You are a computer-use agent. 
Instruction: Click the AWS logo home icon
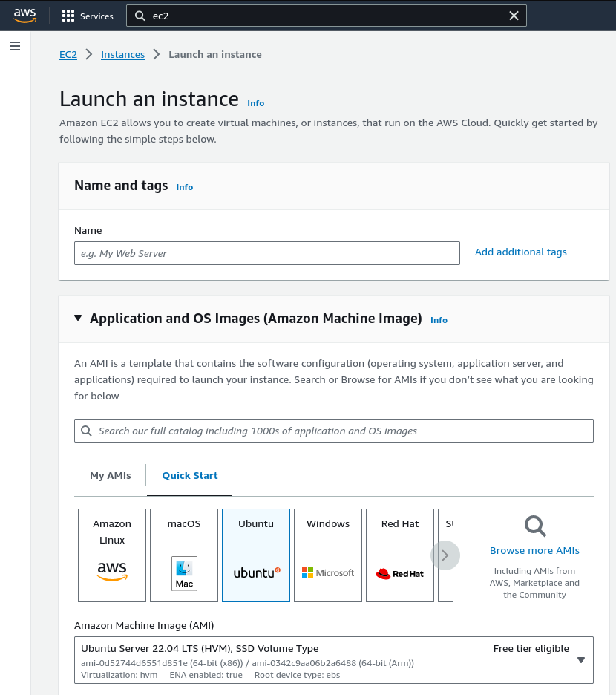pos(24,15)
